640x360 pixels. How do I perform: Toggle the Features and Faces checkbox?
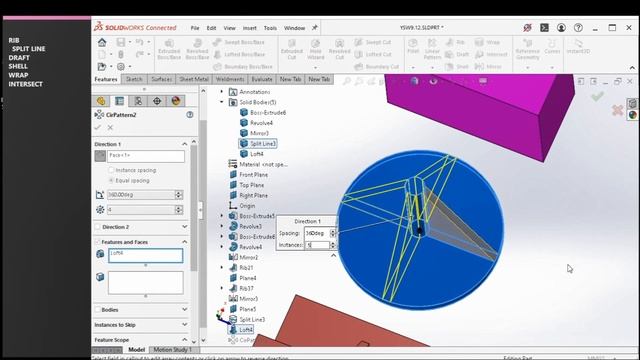(98, 242)
